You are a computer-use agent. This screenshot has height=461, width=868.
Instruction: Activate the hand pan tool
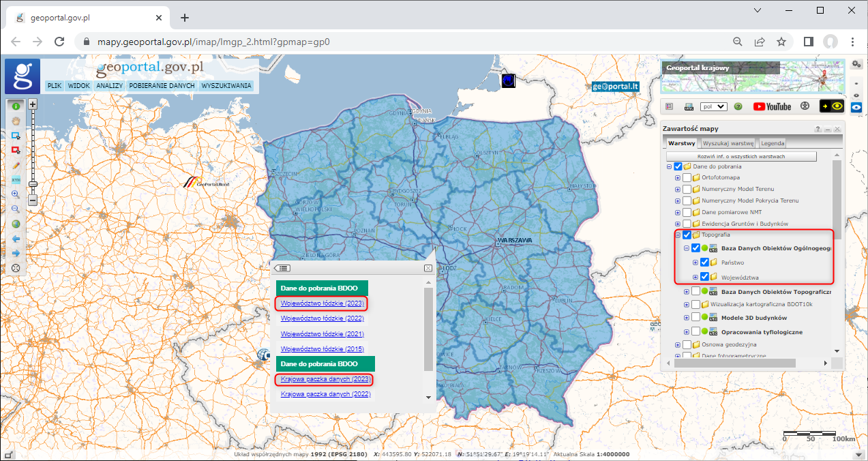click(x=15, y=120)
